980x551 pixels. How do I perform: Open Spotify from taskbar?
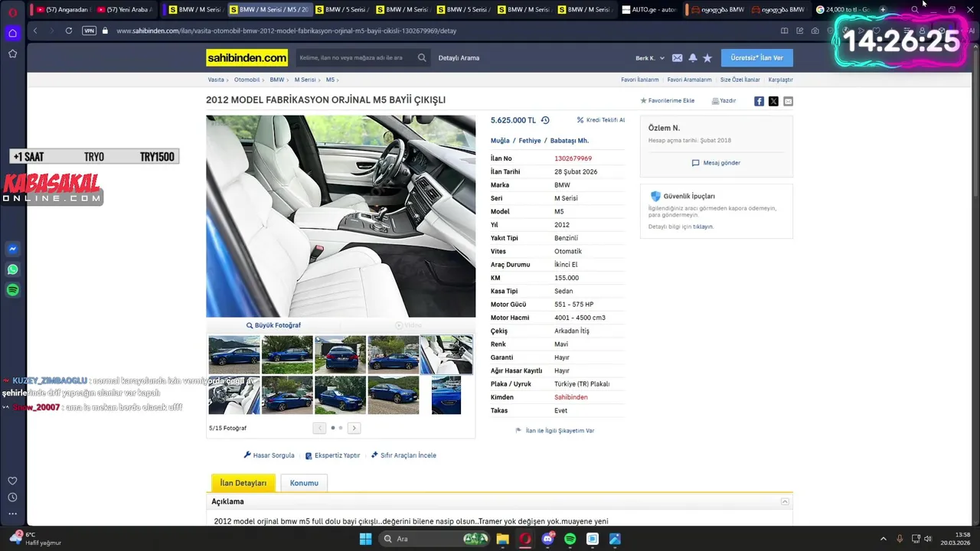coord(570,539)
